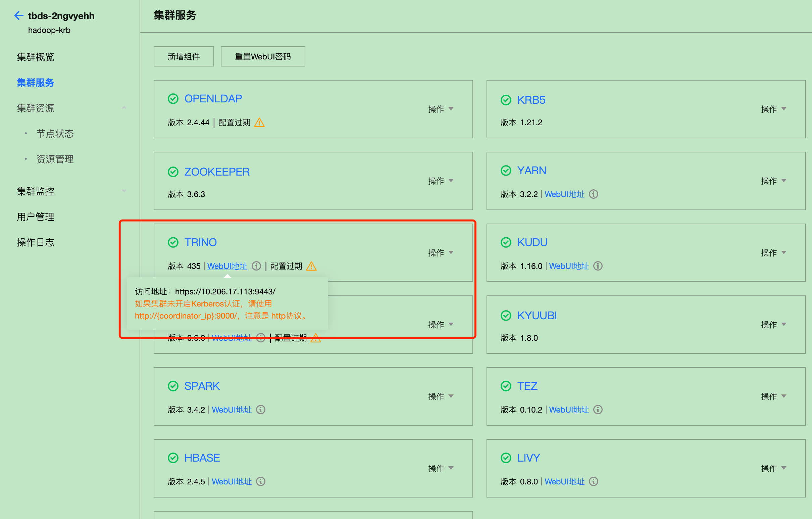812x519 pixels.
Task: Click the back arrow beside tbds-2ngvyehh
Action: (x=19, y=15)
